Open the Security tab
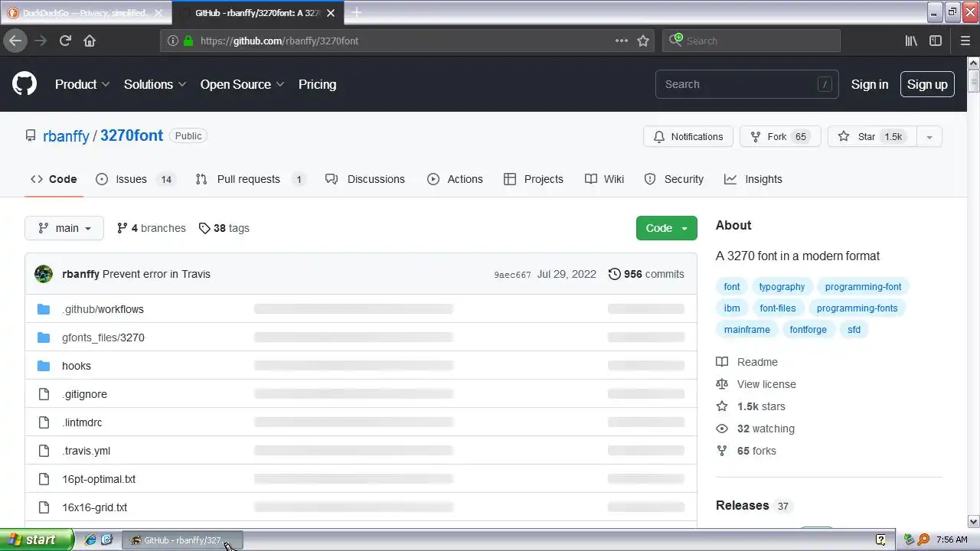This screenshot has width=980, height=551. [674, 179]
